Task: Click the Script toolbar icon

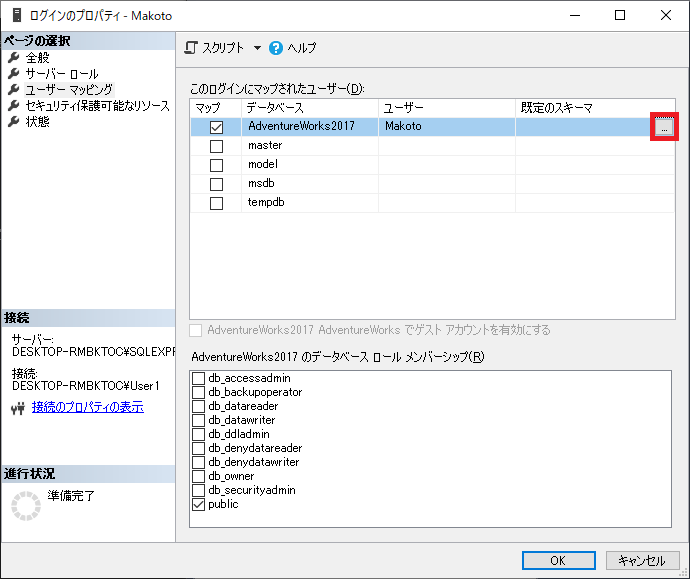Action: [x=191, y=48]
